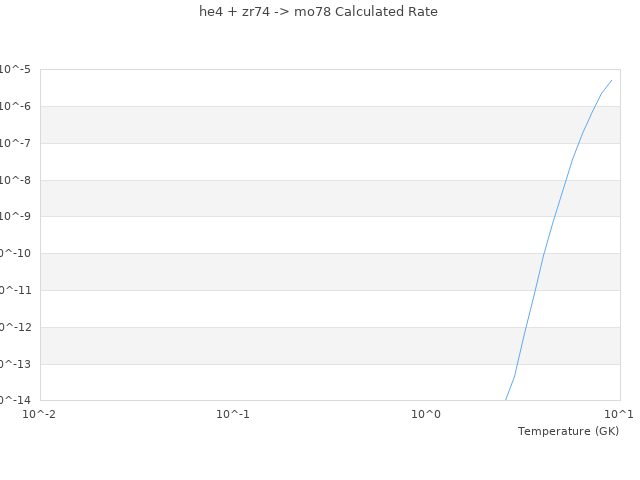Click the 10^1 x-axis tick label
Screen dimensions: 640x480
pos(619,414)
